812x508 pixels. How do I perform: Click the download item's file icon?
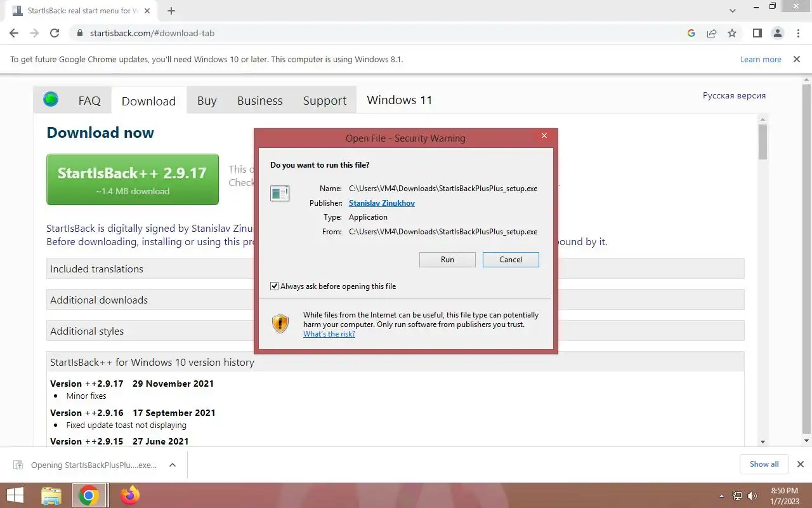18,465
